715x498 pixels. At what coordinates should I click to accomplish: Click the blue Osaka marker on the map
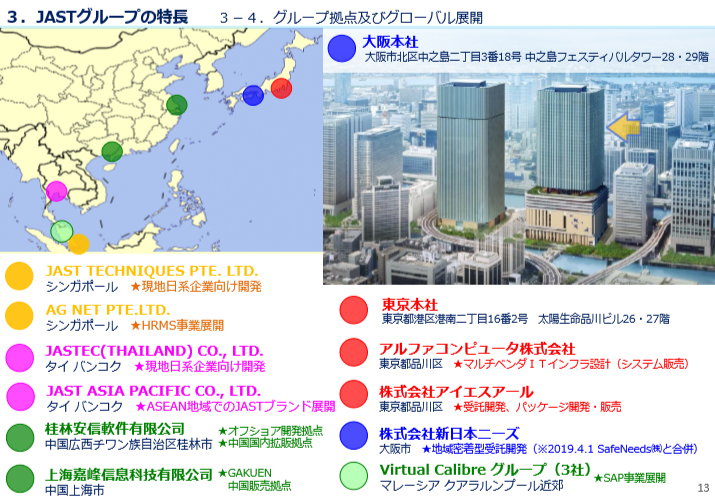coord(253,95)
